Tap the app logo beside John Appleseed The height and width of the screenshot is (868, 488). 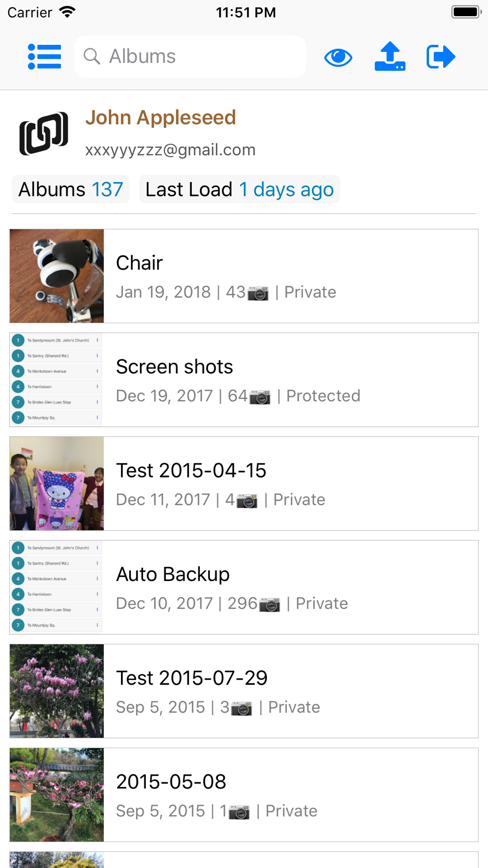[44, 133]
